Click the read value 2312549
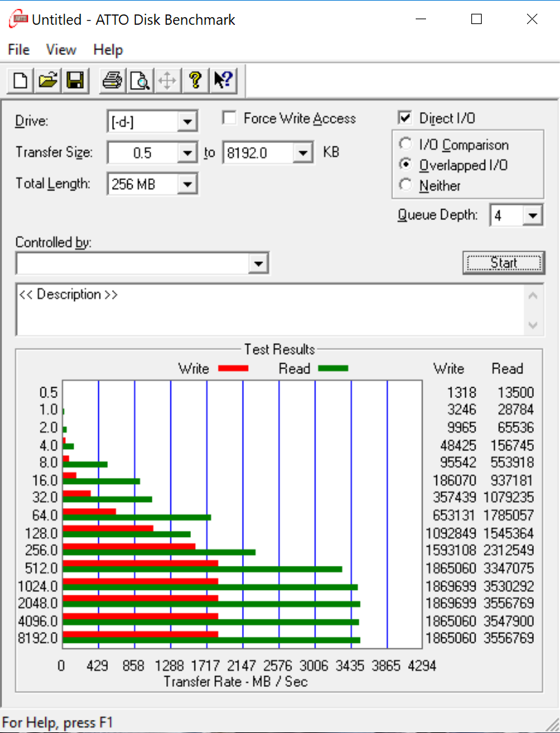This screenshot has width=560, height=733. (x=508, y=550)
